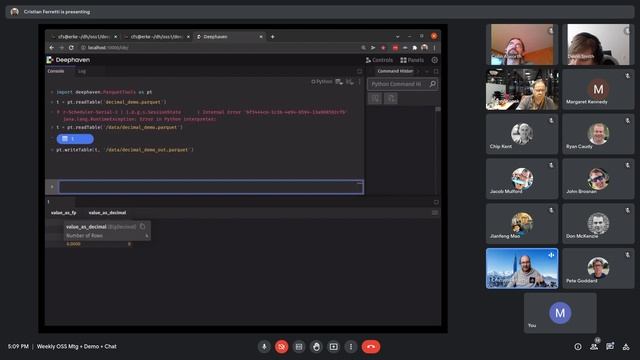Click the active speaker video tile
Screen dimensions: 640x360
(x=522, y=268)
